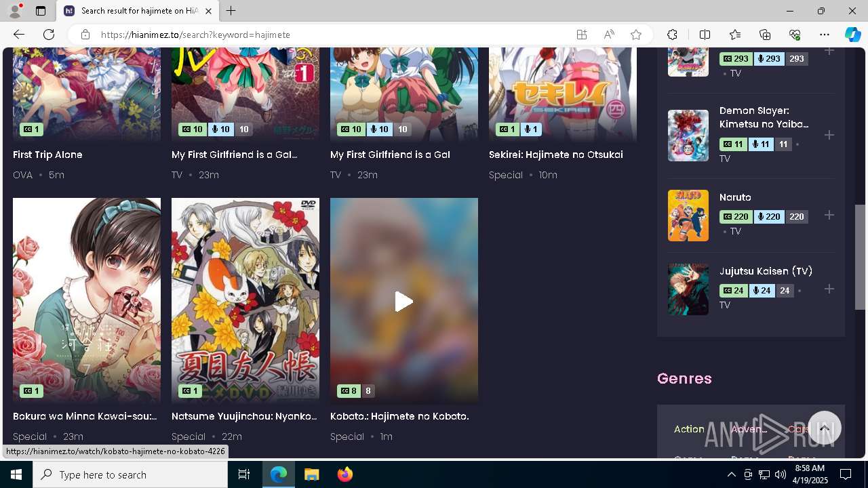This screenshot has width=868, height=488.
Task: Click the address bar URL
Action: (195, 35)
